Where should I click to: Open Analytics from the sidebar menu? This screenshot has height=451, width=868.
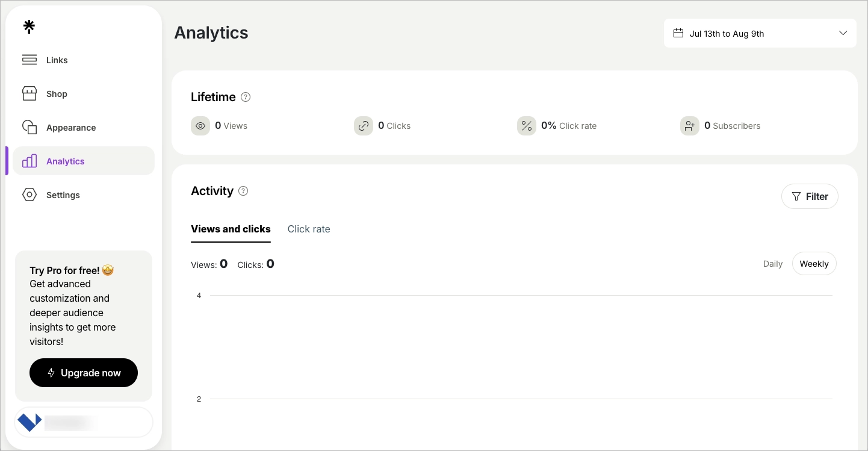click(65, 161)
